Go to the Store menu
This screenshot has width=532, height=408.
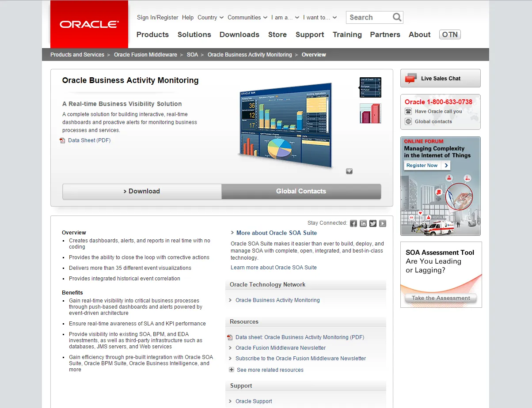(x=277, y=34)
